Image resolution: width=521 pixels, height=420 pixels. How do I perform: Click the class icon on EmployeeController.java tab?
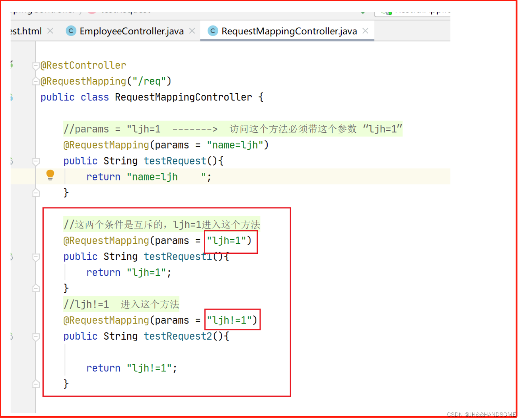[71, 31]
